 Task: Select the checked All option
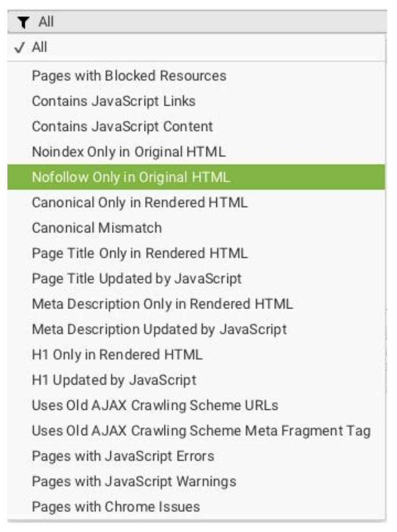(197, 47)
